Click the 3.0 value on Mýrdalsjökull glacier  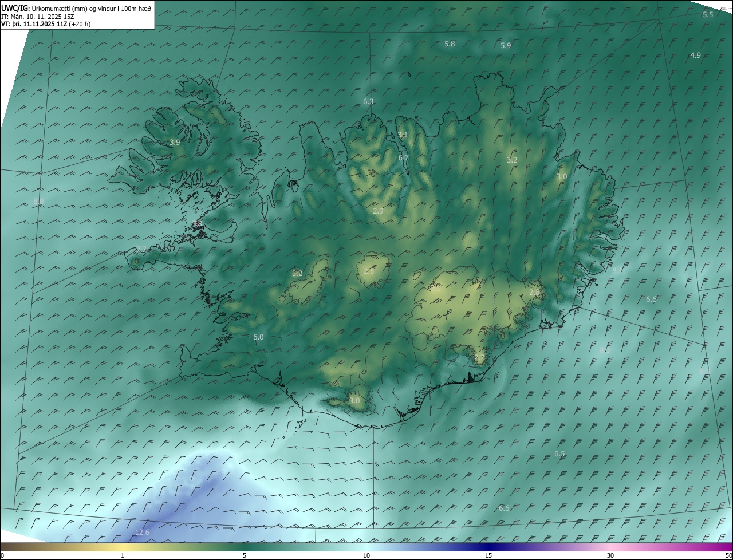pyautogui.click(x=354, y=400)
